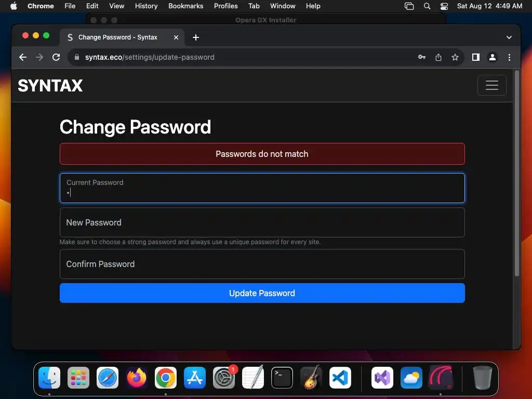Click the Stage Manager menu bar icon
This screenshot has height=399, width=532.
pos(409,6)
